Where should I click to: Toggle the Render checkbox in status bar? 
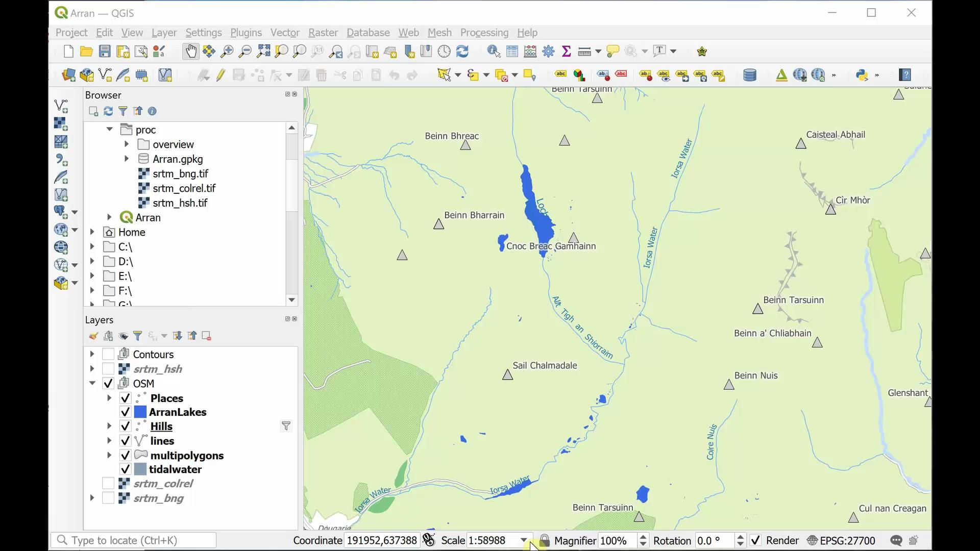[x=756, y=540]
